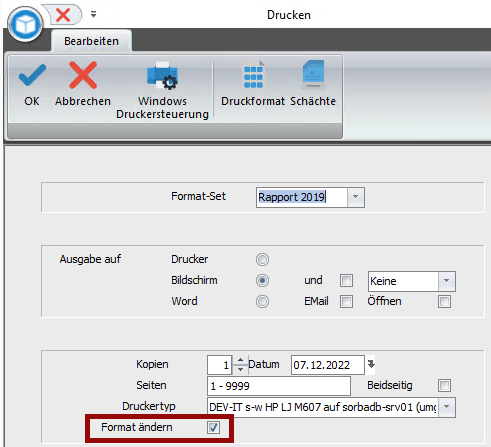The width and height of the screenshot is (491, 447).
Task: Click into the Seiten range field
Action: (279, 386)
